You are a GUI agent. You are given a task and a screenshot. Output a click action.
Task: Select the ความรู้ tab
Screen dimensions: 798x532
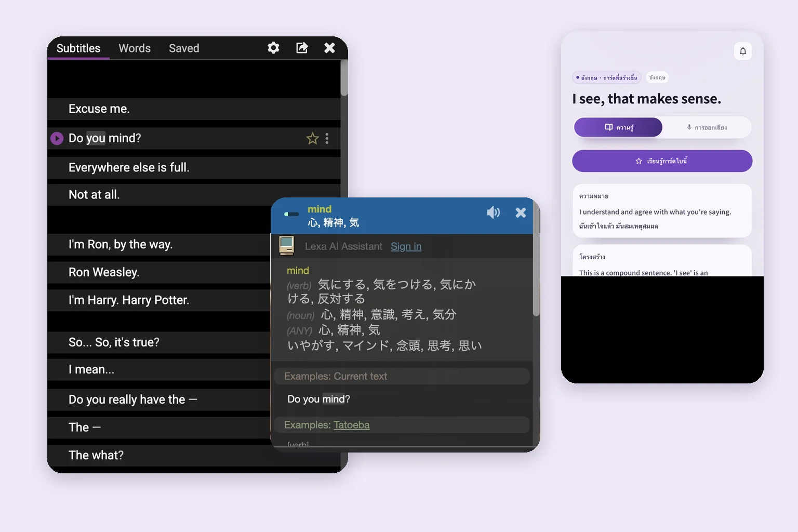click(x=618, y=127)
